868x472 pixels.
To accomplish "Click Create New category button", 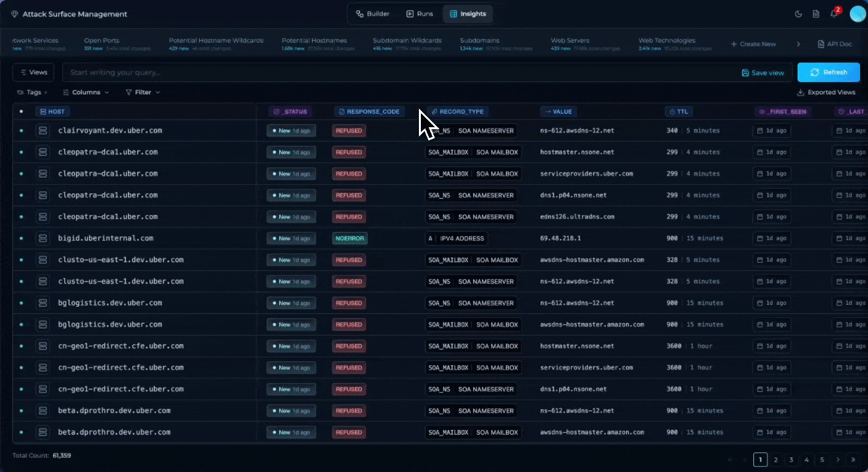I will coord(753,44).
